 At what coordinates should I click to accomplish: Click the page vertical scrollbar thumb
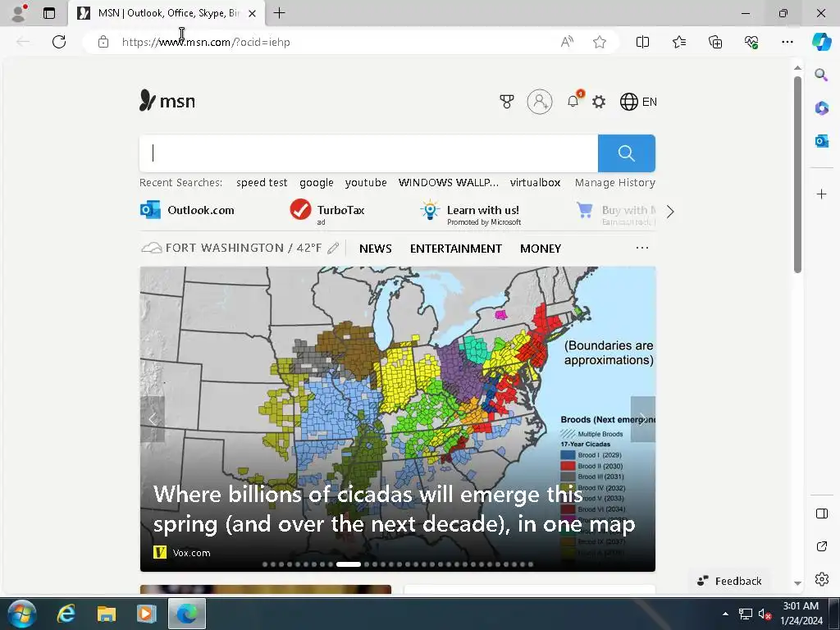pos(797,174)
